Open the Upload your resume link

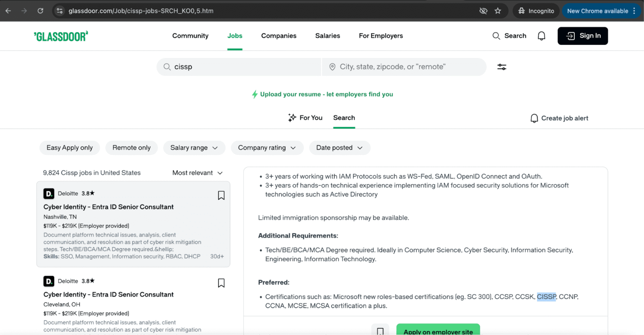pos(322,94)
